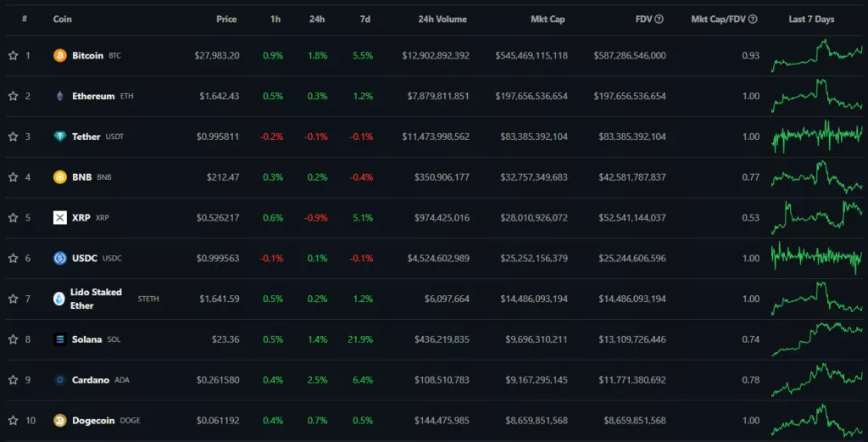Viewport: 868px width, 442px height.
Task: Favorite Tether with its star
Action: [x=13, y=137]
